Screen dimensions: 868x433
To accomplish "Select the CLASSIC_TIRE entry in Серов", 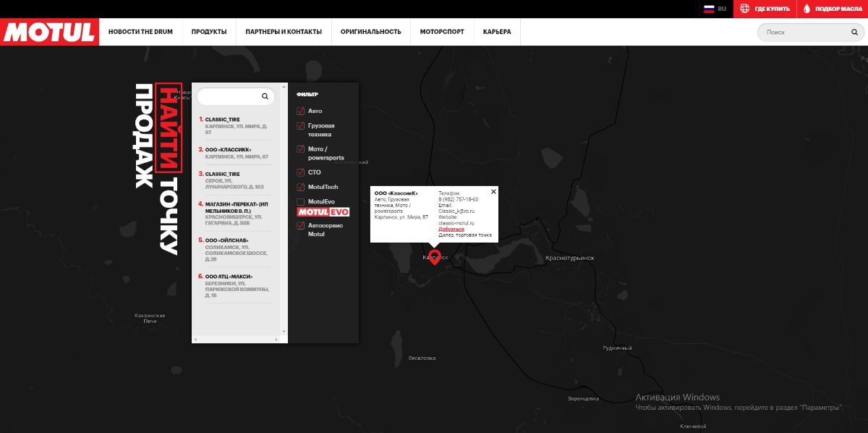I will pyautogui.click(x=234, y=180).
